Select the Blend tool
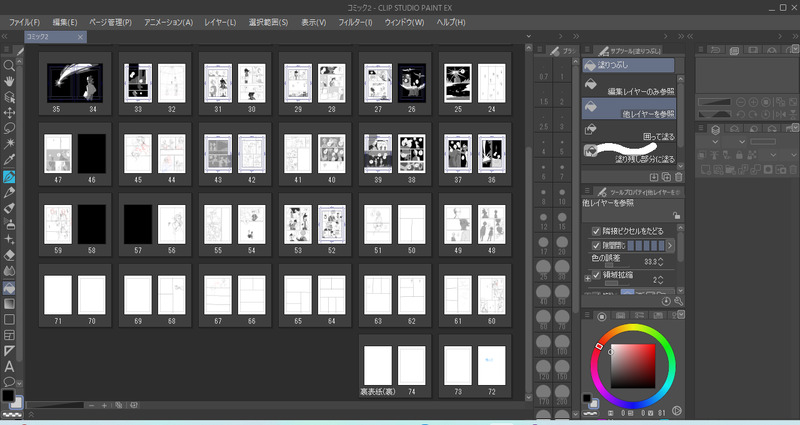800x425 pixels. pos(9,271)
